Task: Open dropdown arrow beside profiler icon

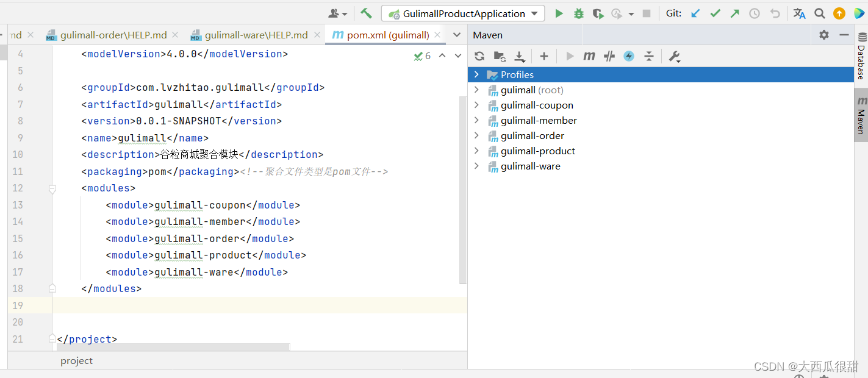Action: coord(631,14)
